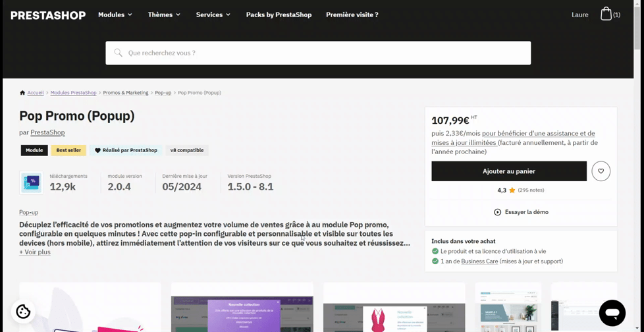
Task: Click the 1.5.0 - 8.1 version range
Action: (x=250, y=187)
